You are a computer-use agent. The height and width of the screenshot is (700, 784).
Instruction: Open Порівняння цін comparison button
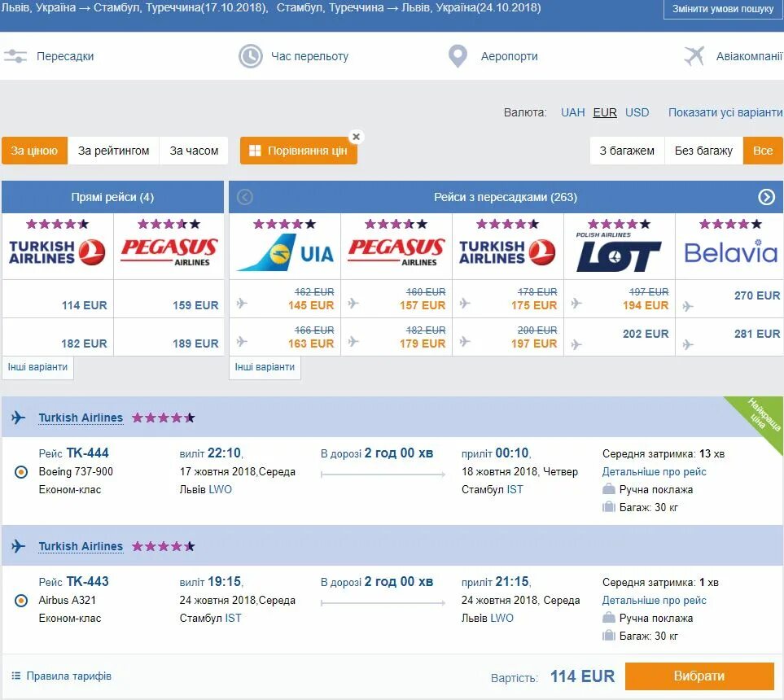[x=299, y=151]
